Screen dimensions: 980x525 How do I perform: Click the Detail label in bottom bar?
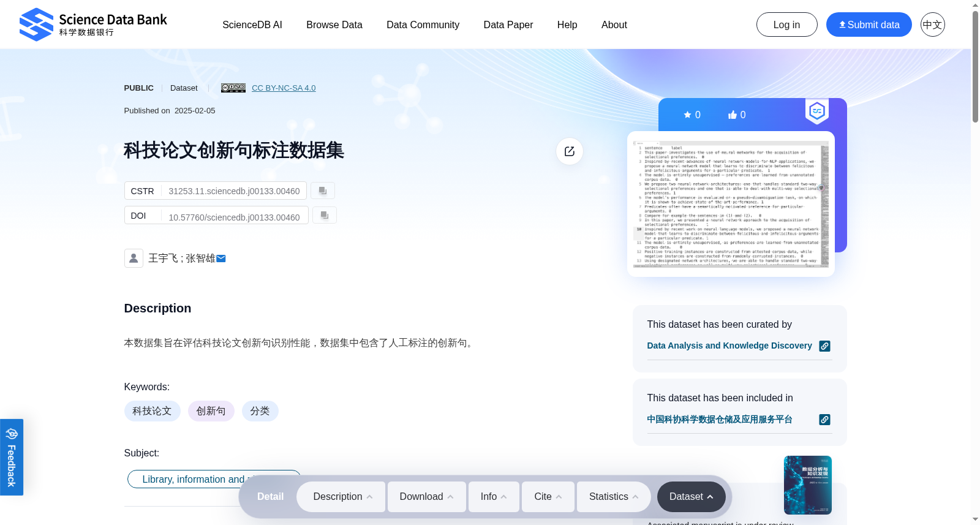click(270, 497)
